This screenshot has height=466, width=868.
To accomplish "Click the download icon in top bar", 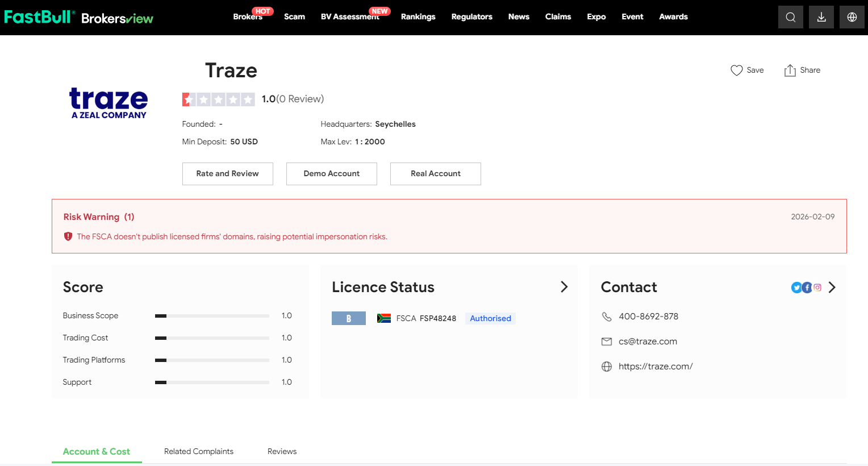I will [821, 17].
